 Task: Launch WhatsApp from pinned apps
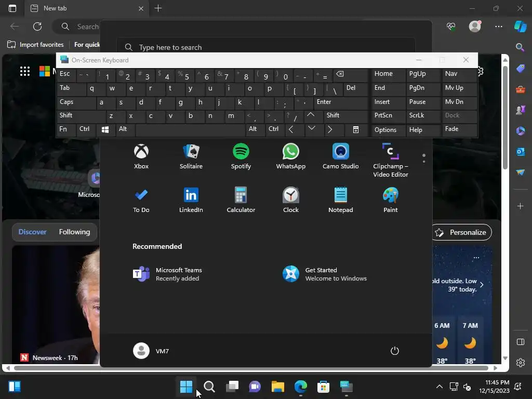(291, 156)
